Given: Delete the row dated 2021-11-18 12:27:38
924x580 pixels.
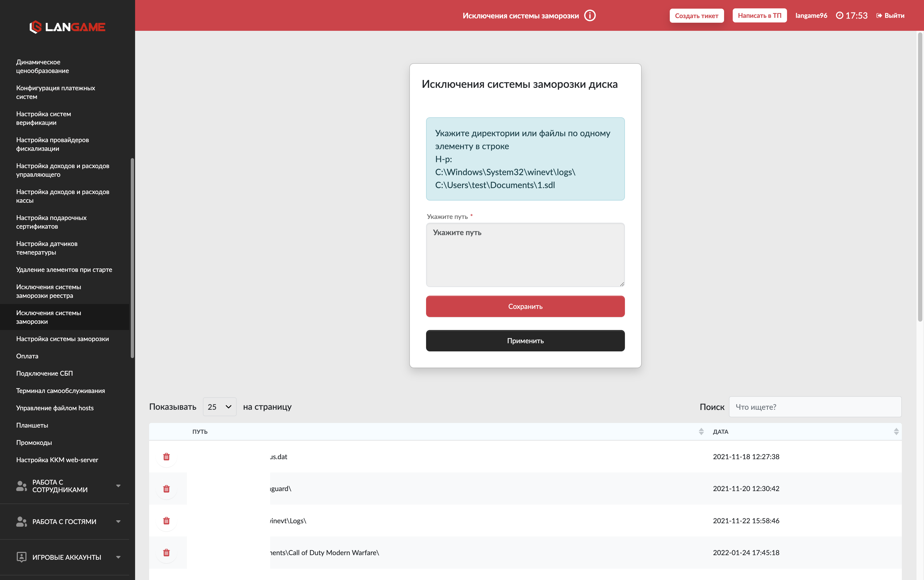Looking at the screenshot, I should 166,456.
